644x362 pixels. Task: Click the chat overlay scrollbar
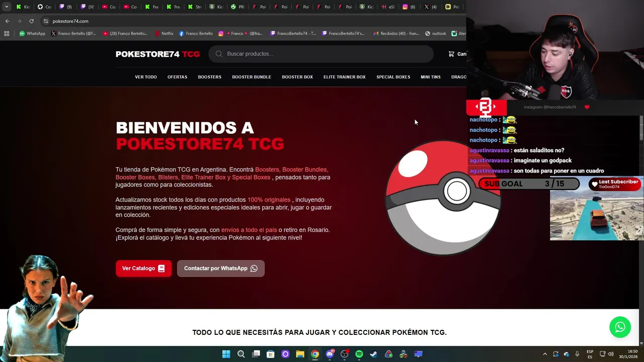coord(641,128)
